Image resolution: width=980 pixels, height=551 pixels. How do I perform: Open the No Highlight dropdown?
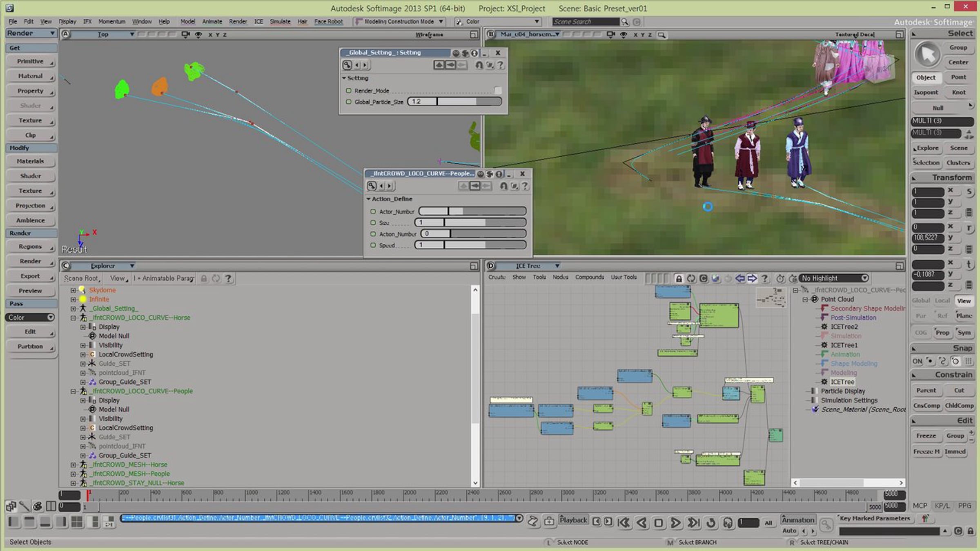(833, 278)
